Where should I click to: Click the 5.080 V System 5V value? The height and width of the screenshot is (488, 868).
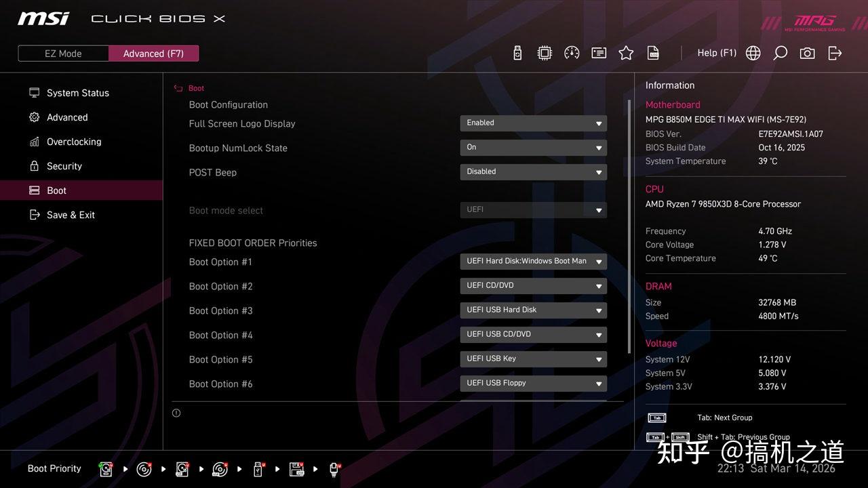coord(772,373)
